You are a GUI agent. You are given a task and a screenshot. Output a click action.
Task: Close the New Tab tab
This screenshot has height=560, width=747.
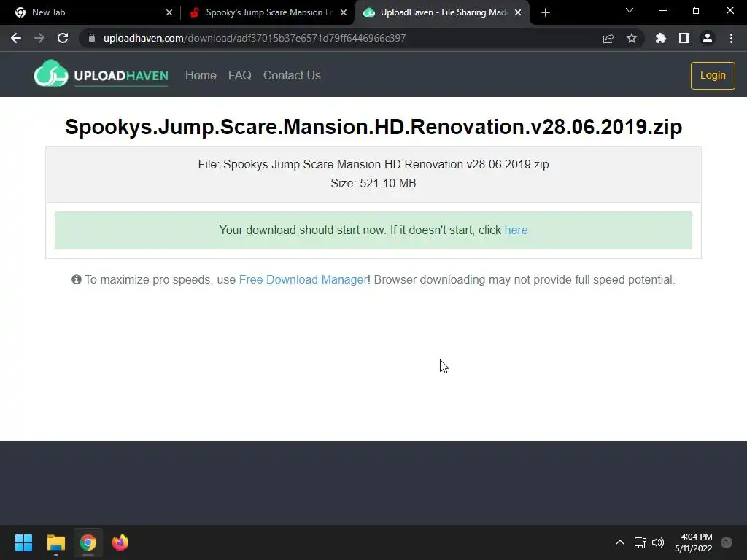click(169, 12)
